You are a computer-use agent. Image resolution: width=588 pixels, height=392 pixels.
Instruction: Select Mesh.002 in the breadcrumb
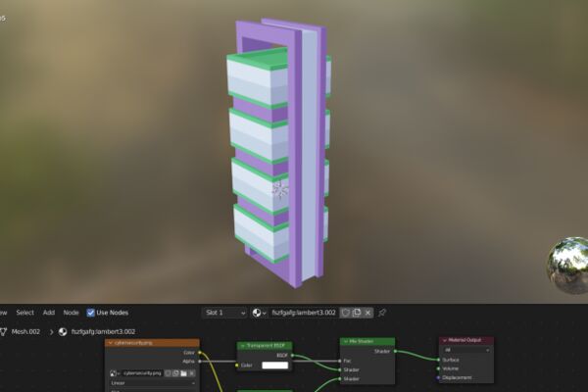coord(25,331)
